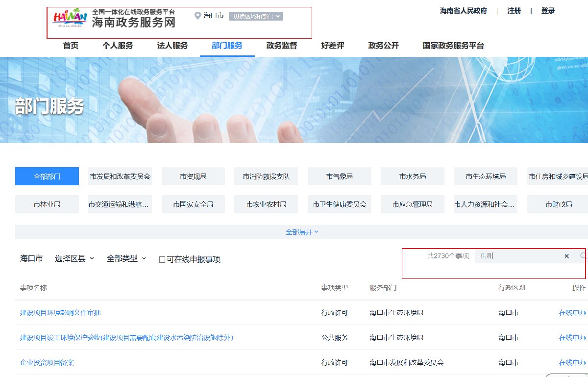The height and width of the screenshot is (377, 588).
Task: Expand the department list via 全部展开
Action: (x=302, y=232)
